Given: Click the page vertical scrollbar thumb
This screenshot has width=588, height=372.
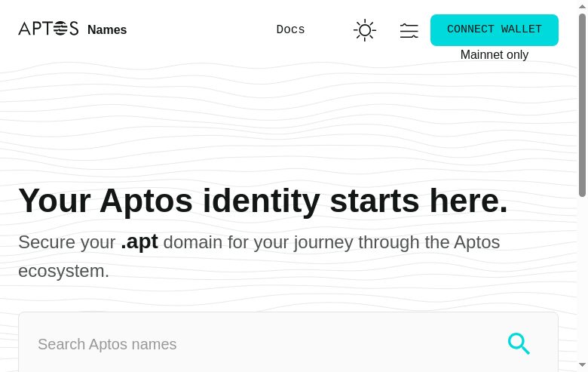Looking at the screenshot, I should [582, 105].
